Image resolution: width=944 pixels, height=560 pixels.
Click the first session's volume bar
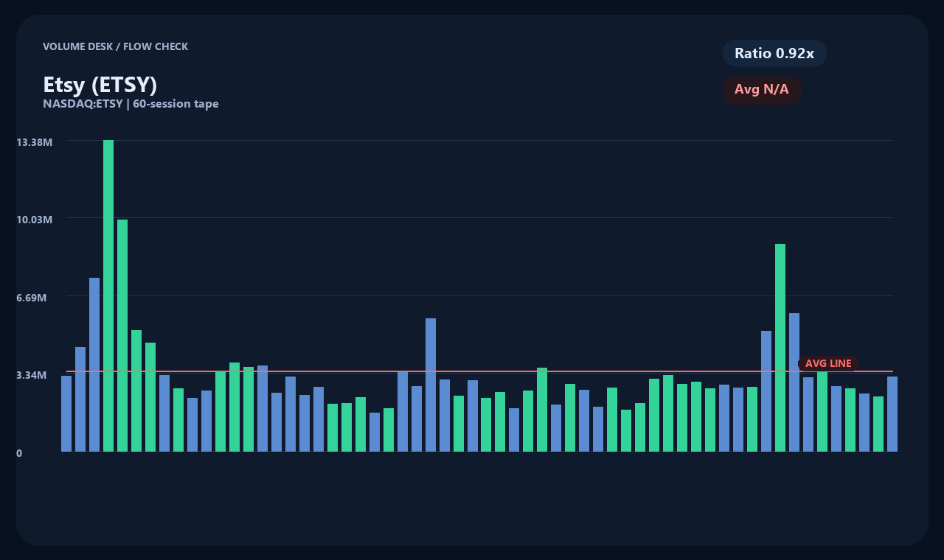66,413
